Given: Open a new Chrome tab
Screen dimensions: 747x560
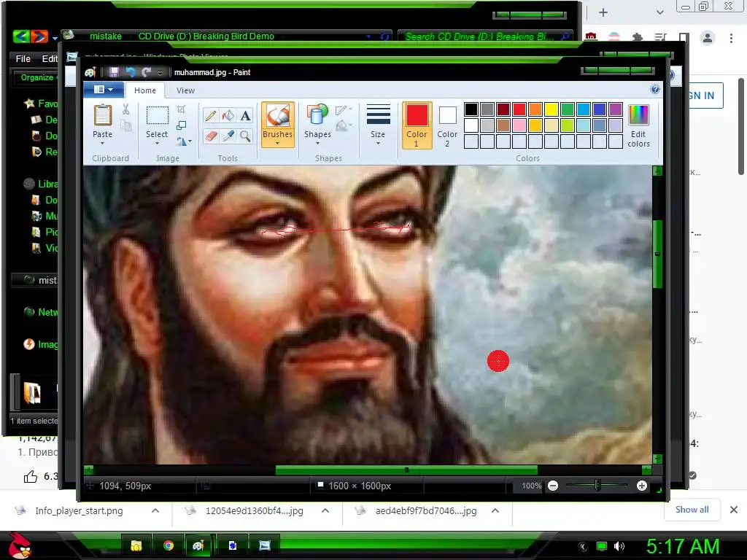Looking at the screenshot, I should pyautogui.click(x=603, y=12).
